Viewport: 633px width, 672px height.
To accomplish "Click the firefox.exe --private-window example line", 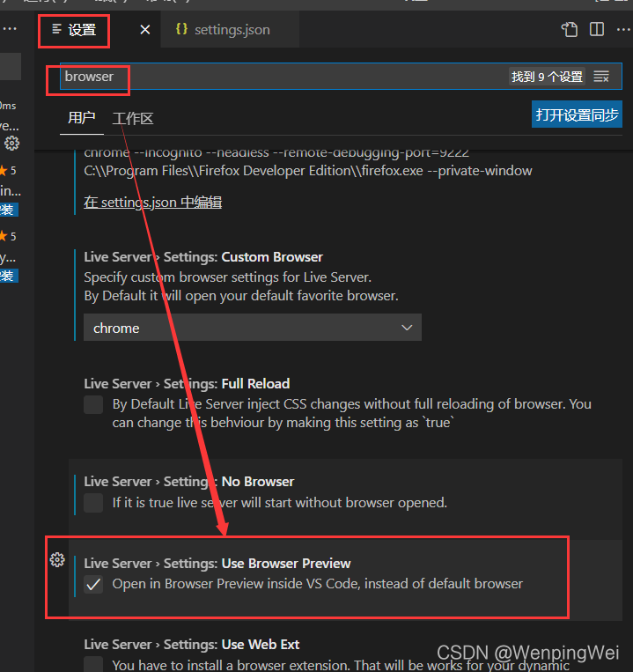I will pos(308,171).
